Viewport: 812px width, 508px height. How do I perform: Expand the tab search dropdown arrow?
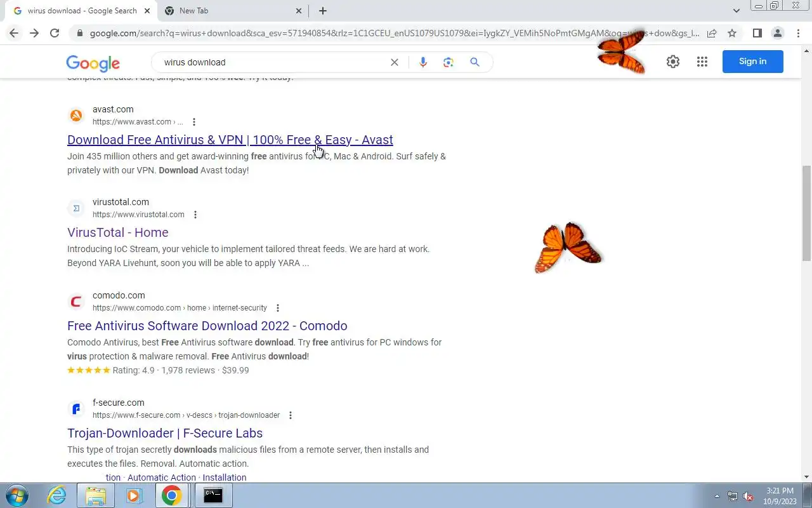click(x=736, y=11)
